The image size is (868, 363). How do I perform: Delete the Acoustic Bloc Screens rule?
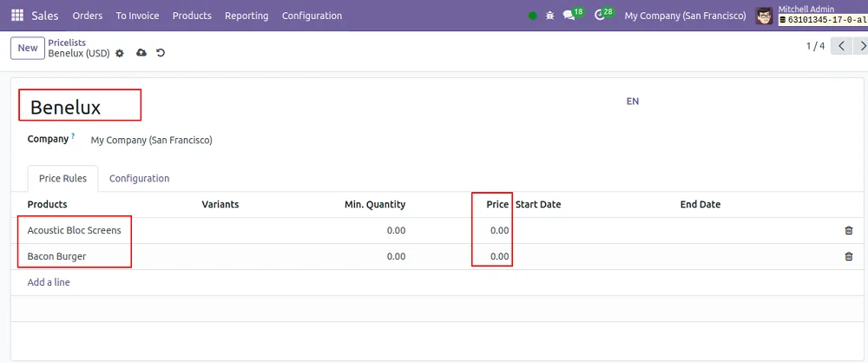[x=849, y=230]
